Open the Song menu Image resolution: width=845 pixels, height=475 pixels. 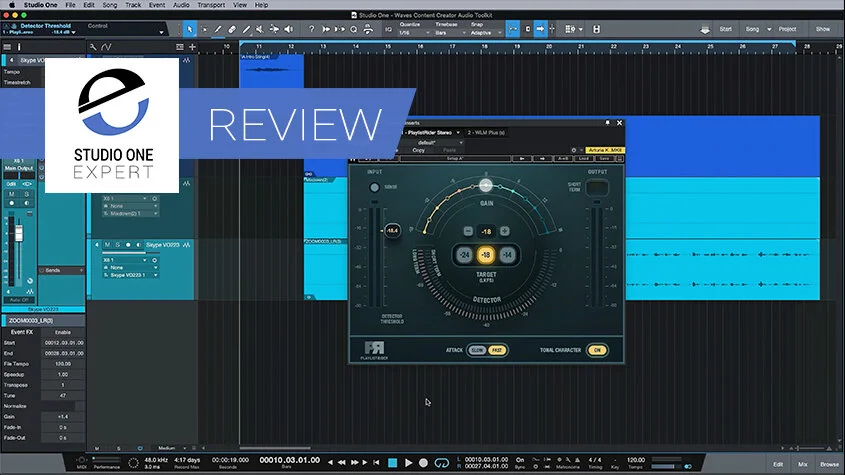(109, 5)
